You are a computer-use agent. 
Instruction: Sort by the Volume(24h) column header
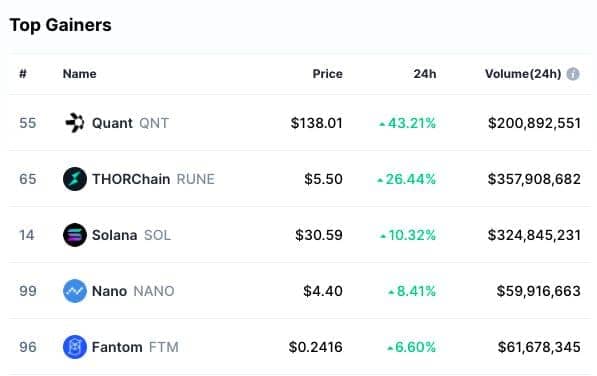523,74
